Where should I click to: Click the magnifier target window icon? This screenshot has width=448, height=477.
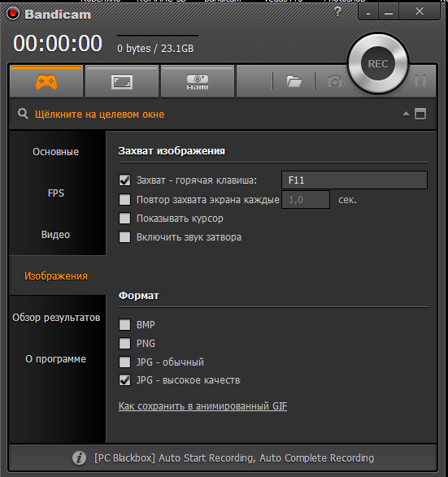23,114
